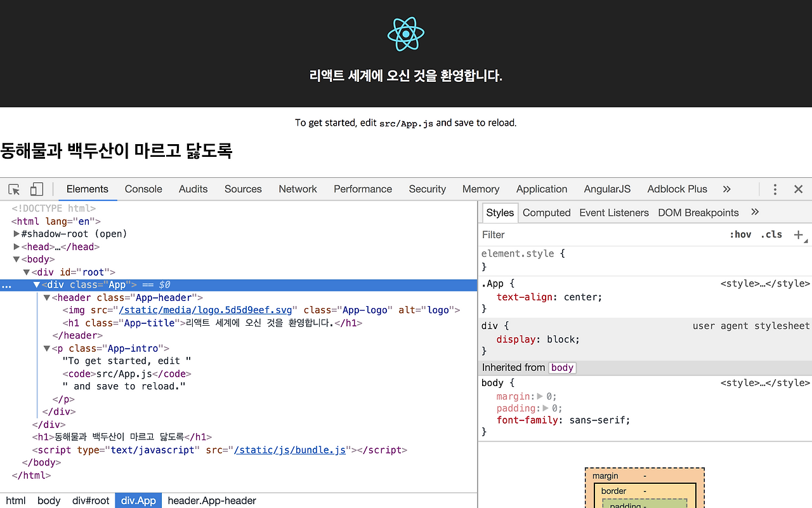The image size is (812, 508).
Task: Select header.App-header in the breadcrumb bar
Action: [212, 500]
